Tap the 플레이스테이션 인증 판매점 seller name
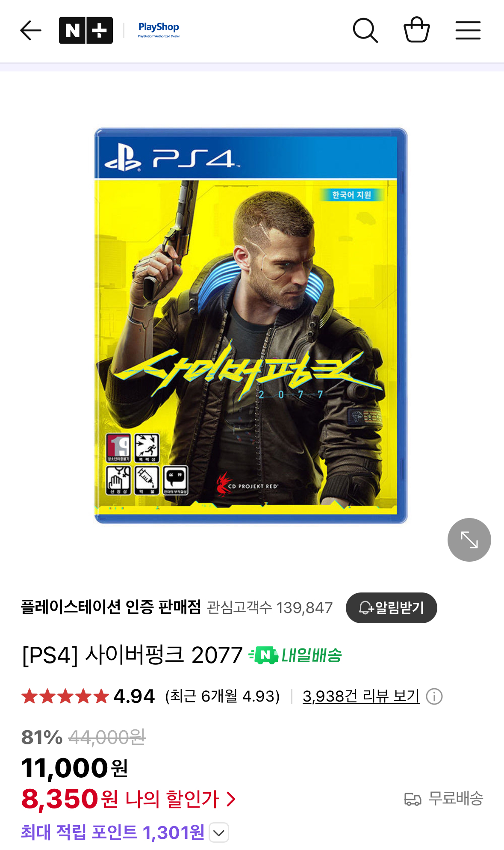Image resolution: width=504 pixels, height=850 pixels. pyautogui.click(x=111, y=607)
